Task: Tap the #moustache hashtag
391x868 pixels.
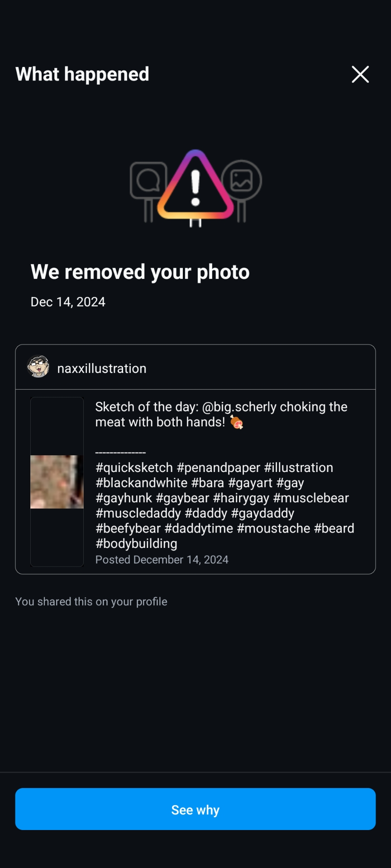Action: coord(273,528)
